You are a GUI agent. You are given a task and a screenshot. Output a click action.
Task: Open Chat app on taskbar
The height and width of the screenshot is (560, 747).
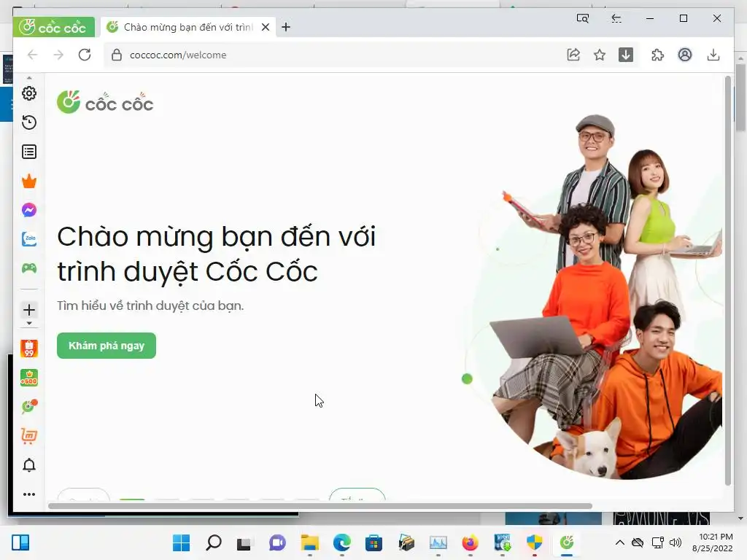[x=277, y=542]
